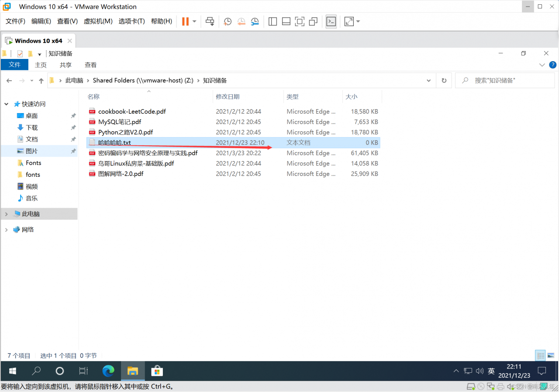Viewport: 559px width, 392px height.
Task: Switch VMware to Unity mode
Action: click(313, 21)
